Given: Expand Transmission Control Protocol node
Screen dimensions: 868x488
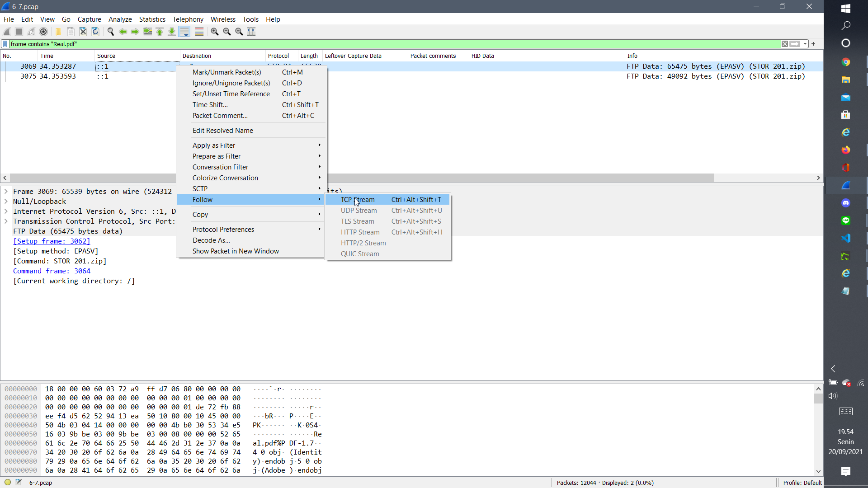Looking at the screenshot, I should 6,221.
